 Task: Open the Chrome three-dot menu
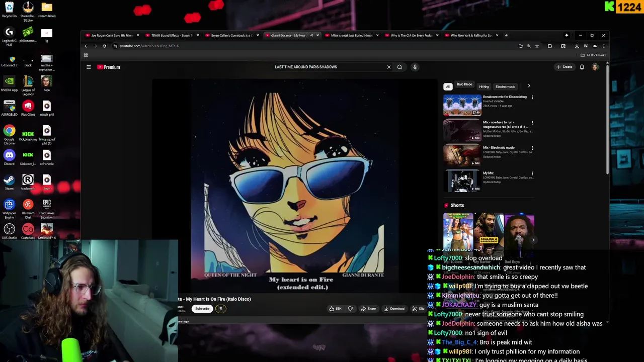coord(604,46)
